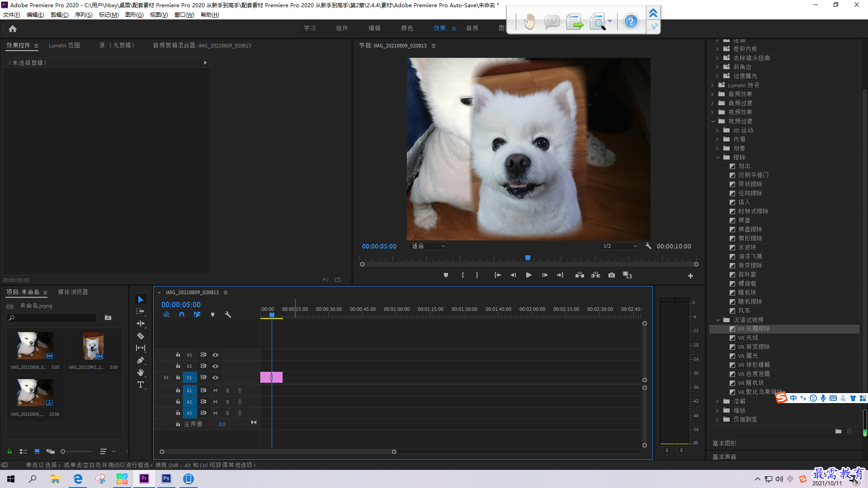This screenshot has width=868, height=488.
Task: Collapse the 沉浸式视频 folder
Action: point(718,320)
